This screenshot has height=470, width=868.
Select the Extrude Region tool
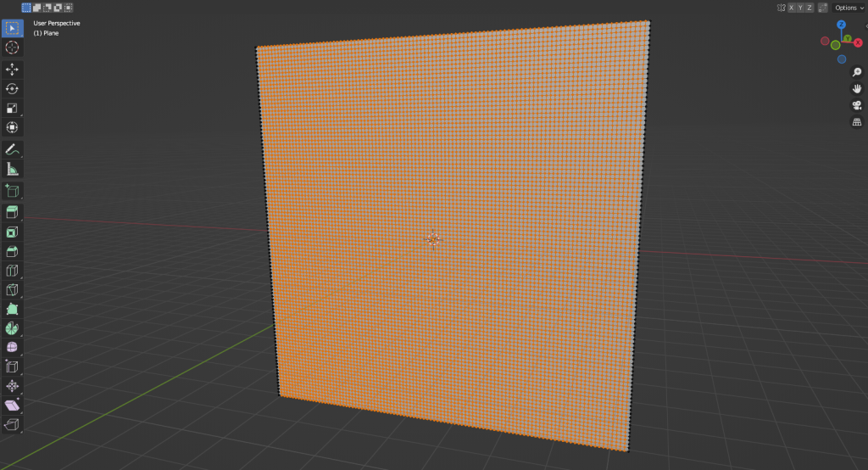point(12,212)
